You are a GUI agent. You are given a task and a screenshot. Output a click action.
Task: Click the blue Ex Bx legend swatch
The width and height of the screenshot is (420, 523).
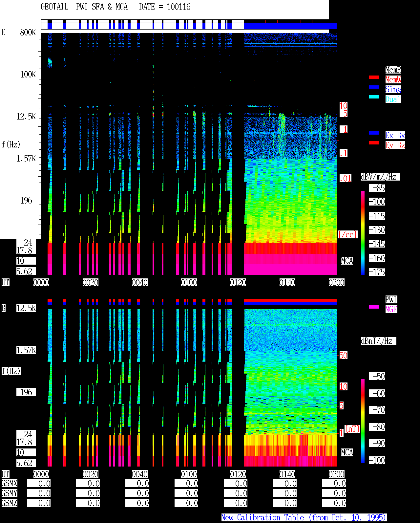click(374, 133)
